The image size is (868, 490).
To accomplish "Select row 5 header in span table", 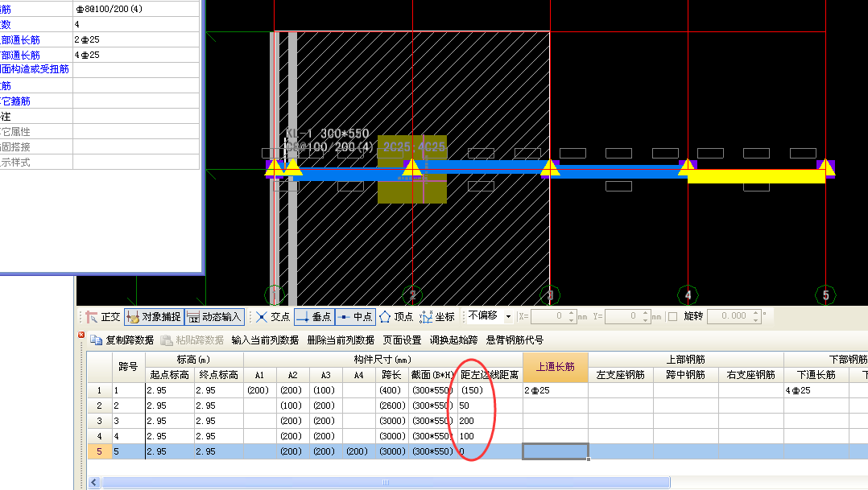I will click(x=100, y=451).
